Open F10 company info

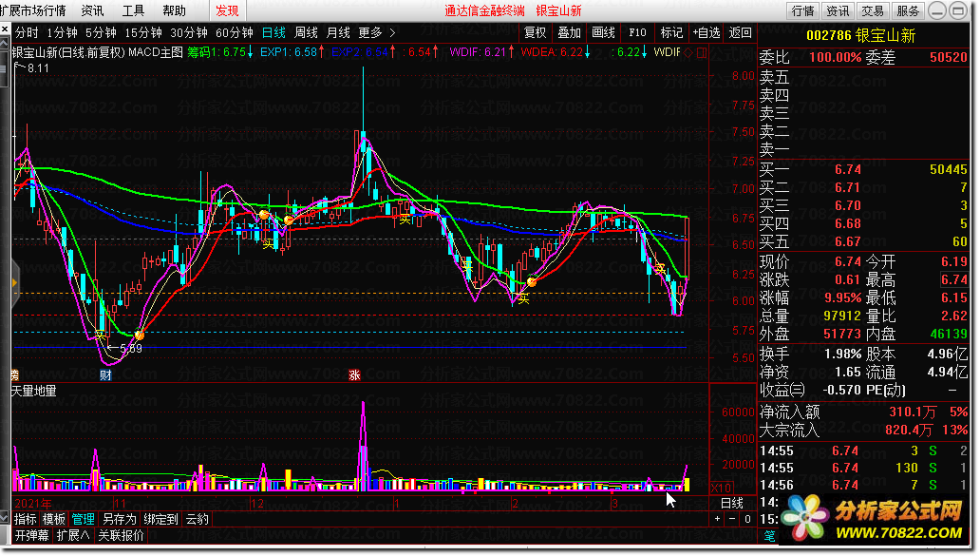tap(637, 32)
